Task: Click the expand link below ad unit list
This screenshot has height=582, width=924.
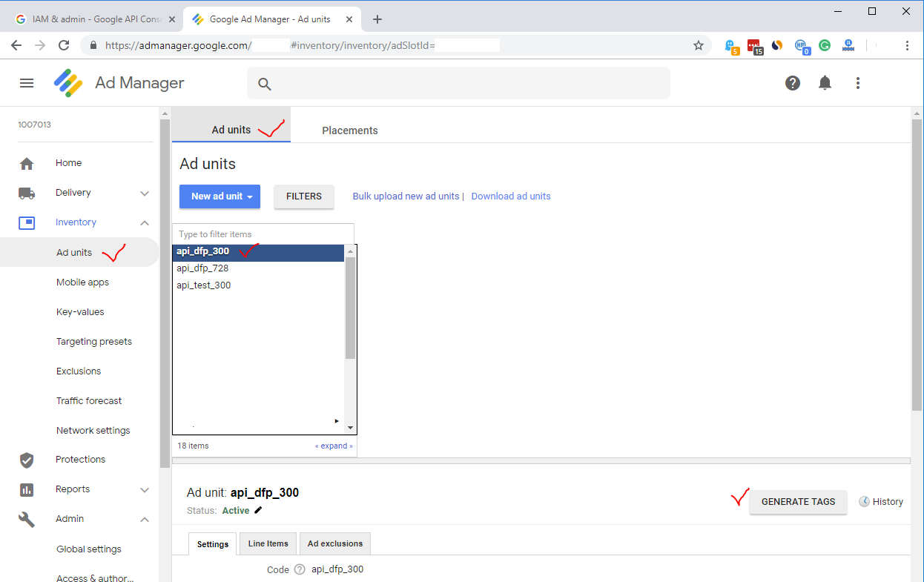Action: (334, 446)
